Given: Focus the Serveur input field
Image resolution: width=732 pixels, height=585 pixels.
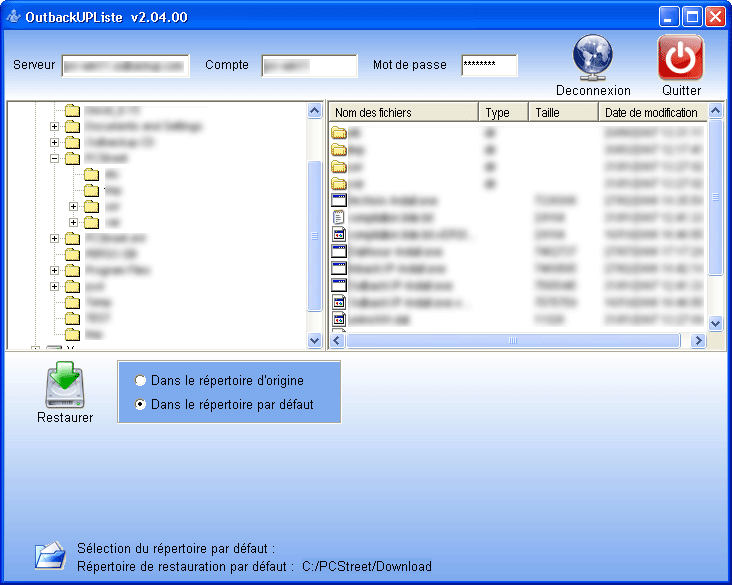Looking at the screenshot, I should tap(126, 65).
